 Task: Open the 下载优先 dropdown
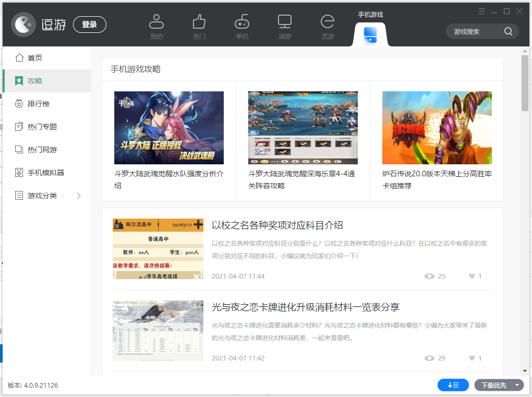click(x=499, y=385)
